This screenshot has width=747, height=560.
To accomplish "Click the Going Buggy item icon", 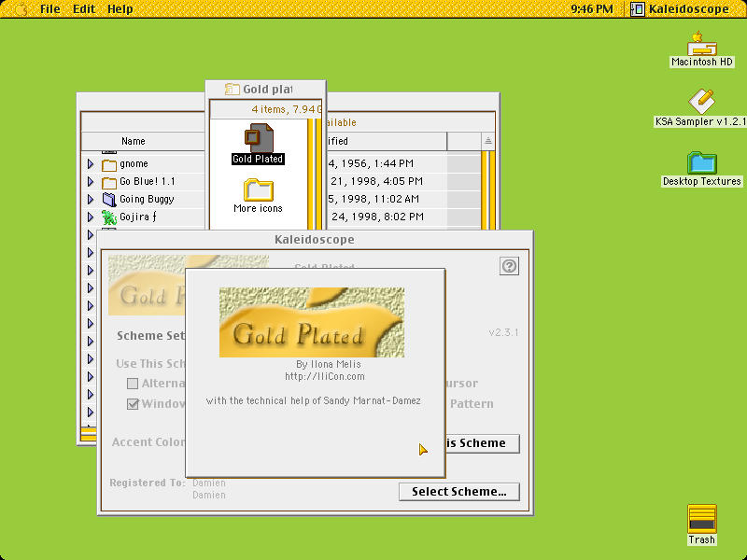I will click(x=109, y=200).
